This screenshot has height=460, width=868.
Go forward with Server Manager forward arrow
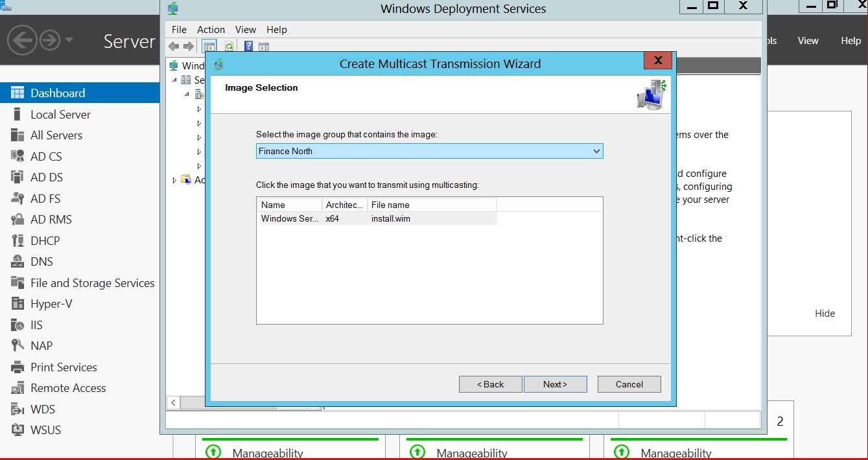pos(50,41)
